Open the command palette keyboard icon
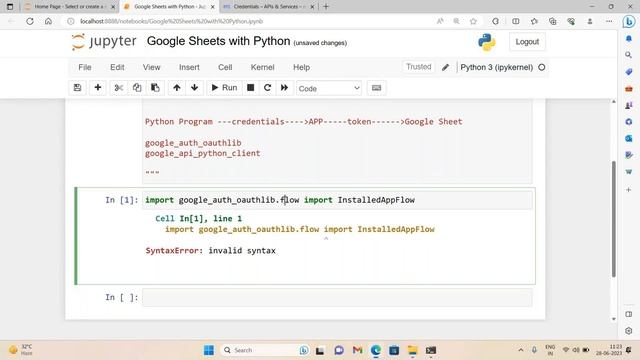The image size is (640, 360). [x=376, y=88]
